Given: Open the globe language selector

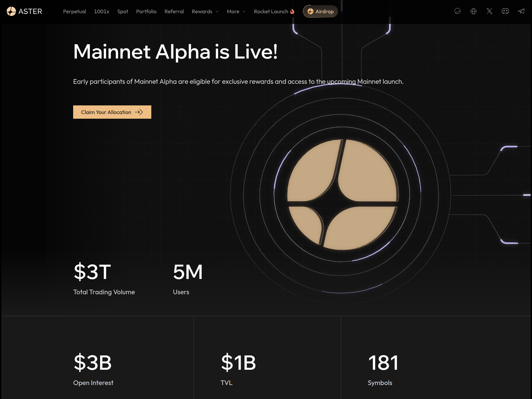Looking at the screenshot, I should (473, 11).
